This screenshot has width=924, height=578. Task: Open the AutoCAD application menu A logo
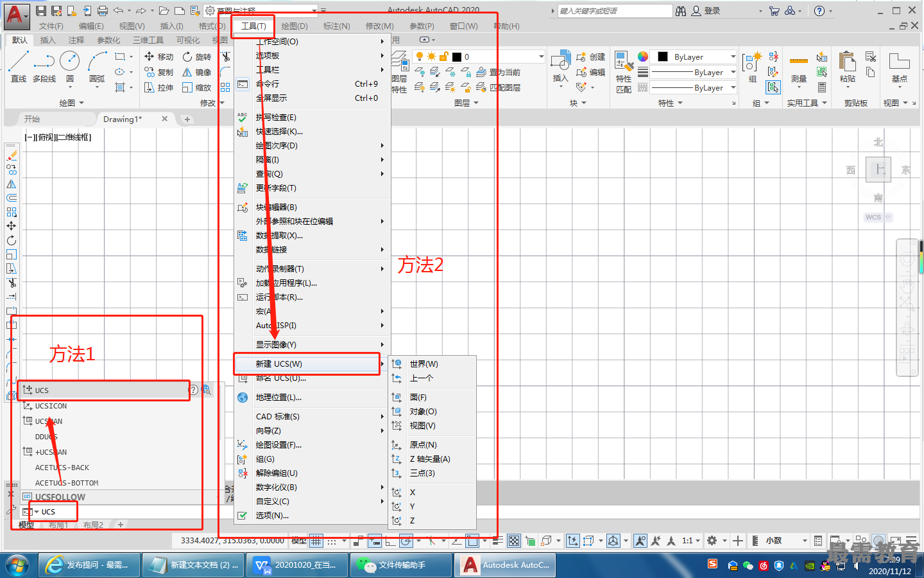pyautogui.click(x=15, y=15)
